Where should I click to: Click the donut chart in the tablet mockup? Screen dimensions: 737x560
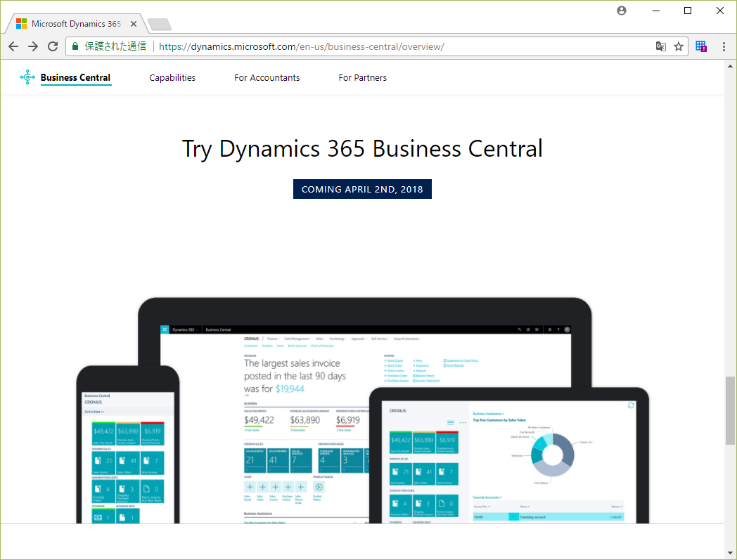click(553, 455)
